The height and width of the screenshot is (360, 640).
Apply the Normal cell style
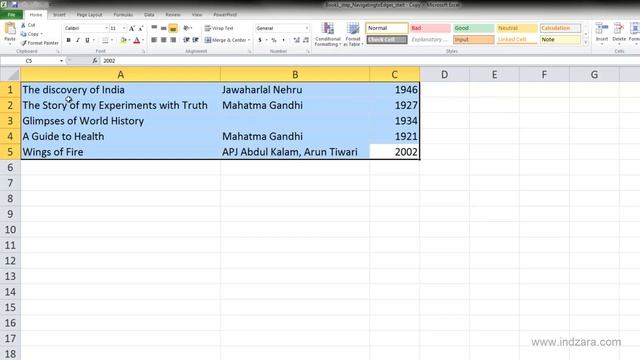tap(387, 28)
